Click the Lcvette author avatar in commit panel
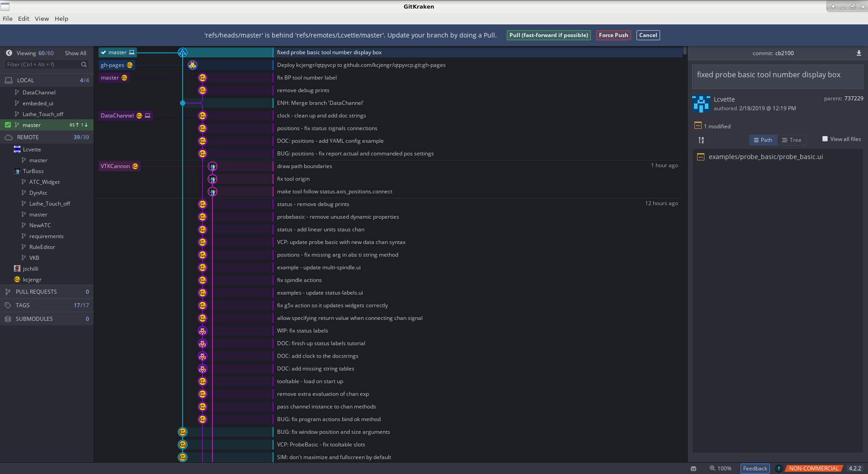 point(701,104)
